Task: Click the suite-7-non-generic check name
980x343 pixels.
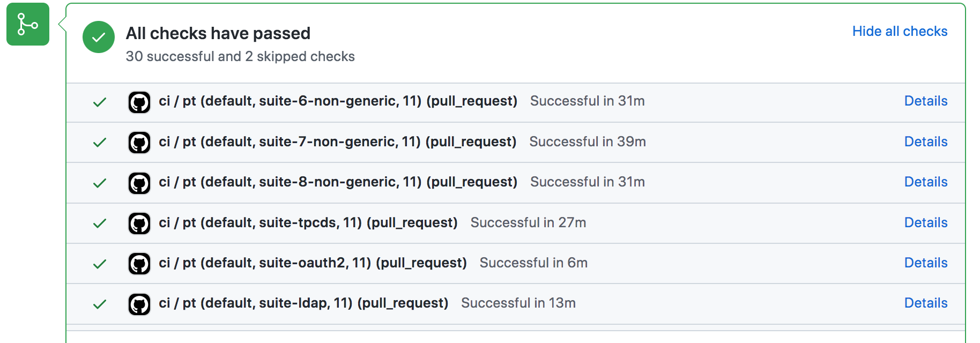Action: point(337,141)
